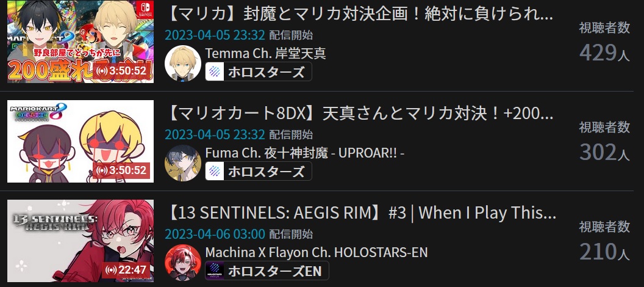Open the Temma Mario Kart stream thumbnail

pos(80,42)
